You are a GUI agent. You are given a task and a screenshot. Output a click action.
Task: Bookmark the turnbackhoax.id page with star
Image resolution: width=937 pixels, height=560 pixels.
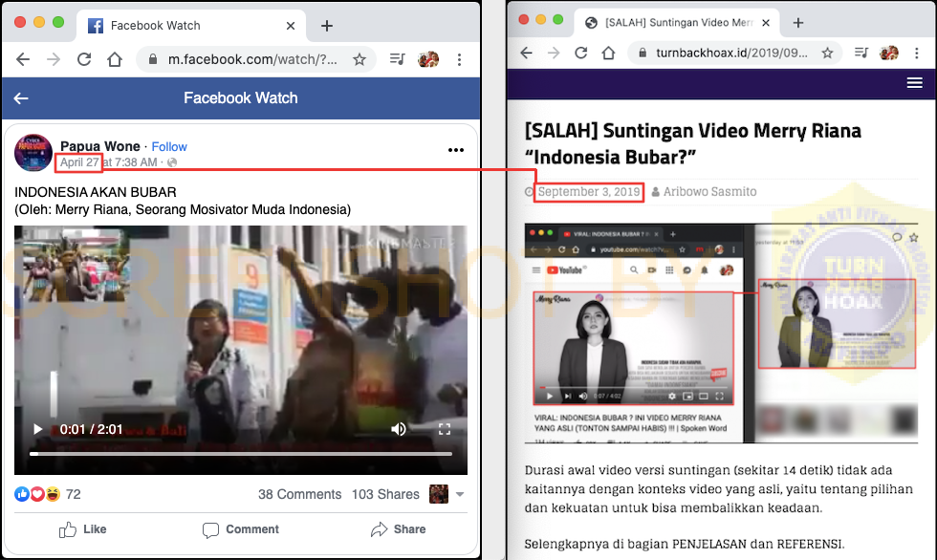[827, 53]
